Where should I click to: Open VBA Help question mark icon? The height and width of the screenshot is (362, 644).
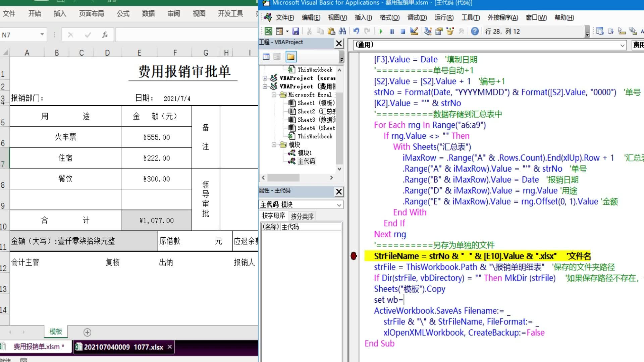point(475,31)
